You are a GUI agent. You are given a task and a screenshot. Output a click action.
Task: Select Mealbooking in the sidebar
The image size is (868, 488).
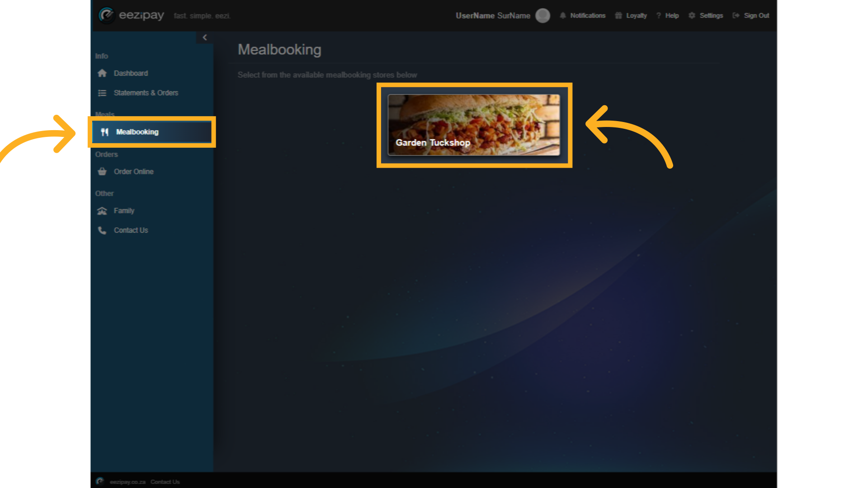click(152, 132)
